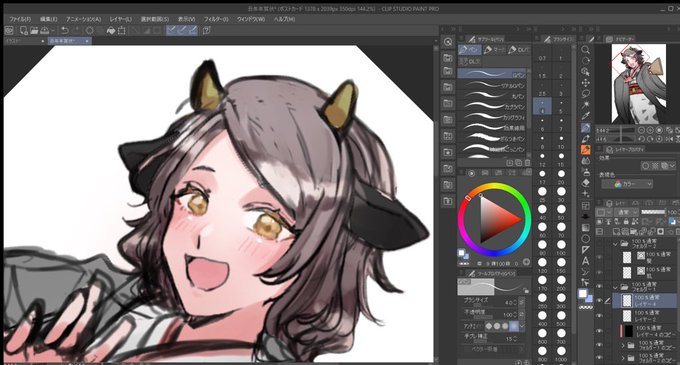Open the ウィンドウ (Window) menu

[x=251, y=19]
